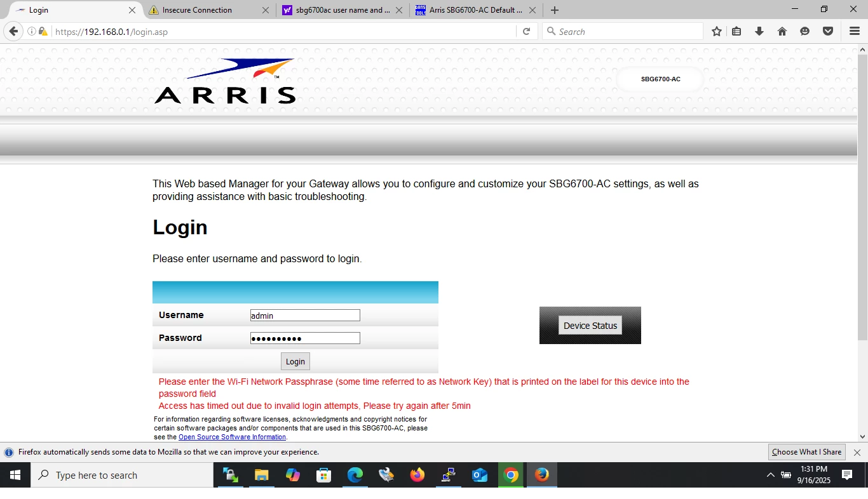Click the info icon on notification bar
This screenshot has height=499, width=868.
click(x=9, y=453)
